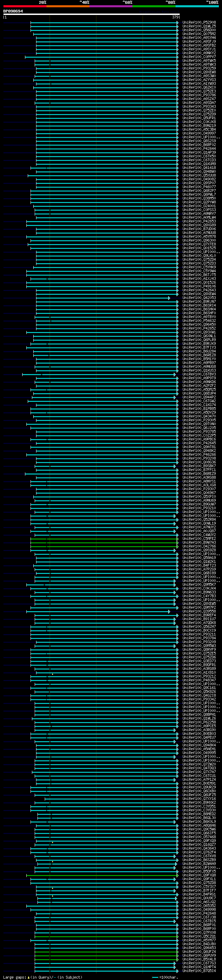Click the UniRef100_P93259 label

pyautogui.click(x=199, y=68)
